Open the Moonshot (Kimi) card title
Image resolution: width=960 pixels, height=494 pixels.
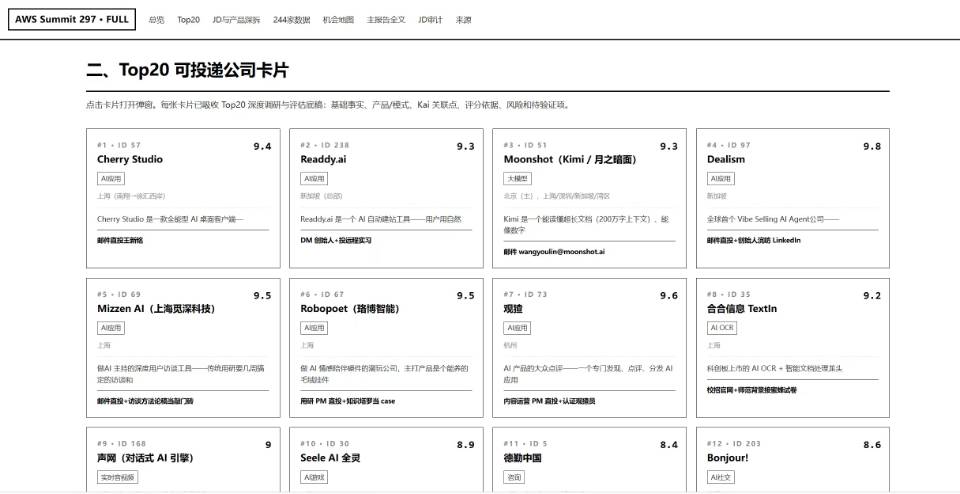(x=570, y=159)
